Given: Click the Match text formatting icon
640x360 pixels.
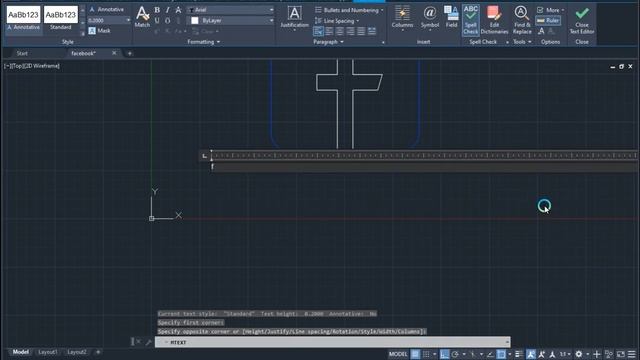Looking at the screenshot, I should [142, 17].
